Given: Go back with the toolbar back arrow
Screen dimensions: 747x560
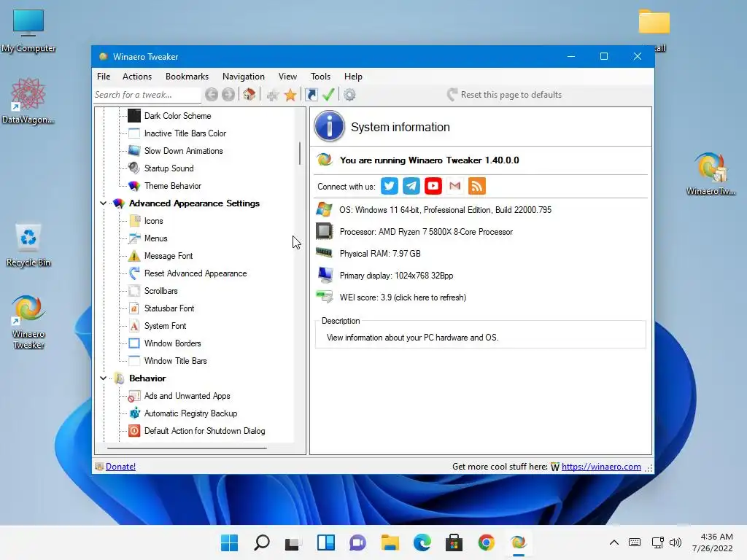Looking at the screenshot, I should click(212, 95).
